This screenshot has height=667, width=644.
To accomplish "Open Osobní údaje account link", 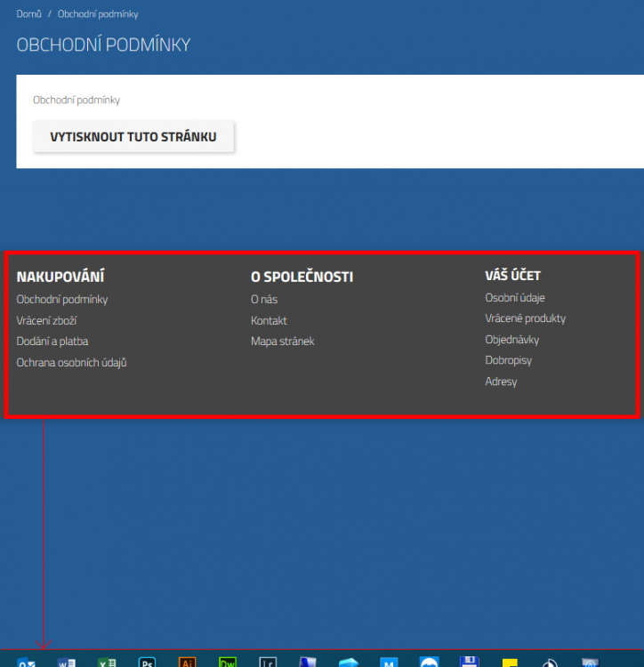I will pos(515,298).
